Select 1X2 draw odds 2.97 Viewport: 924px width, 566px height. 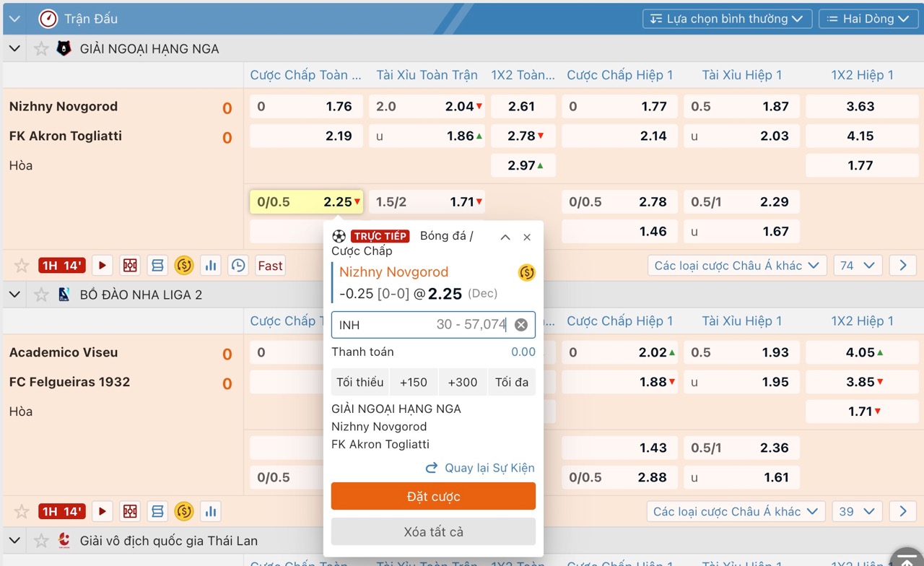523,165
